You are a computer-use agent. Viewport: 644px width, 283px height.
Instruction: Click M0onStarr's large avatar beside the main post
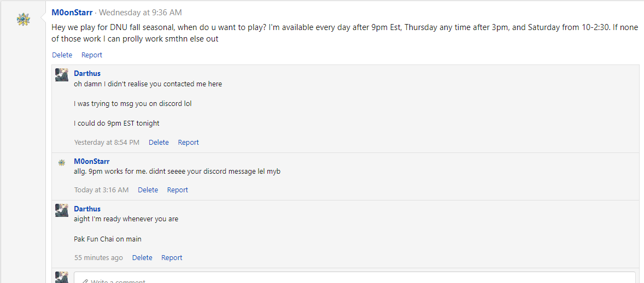click(24, 20)
